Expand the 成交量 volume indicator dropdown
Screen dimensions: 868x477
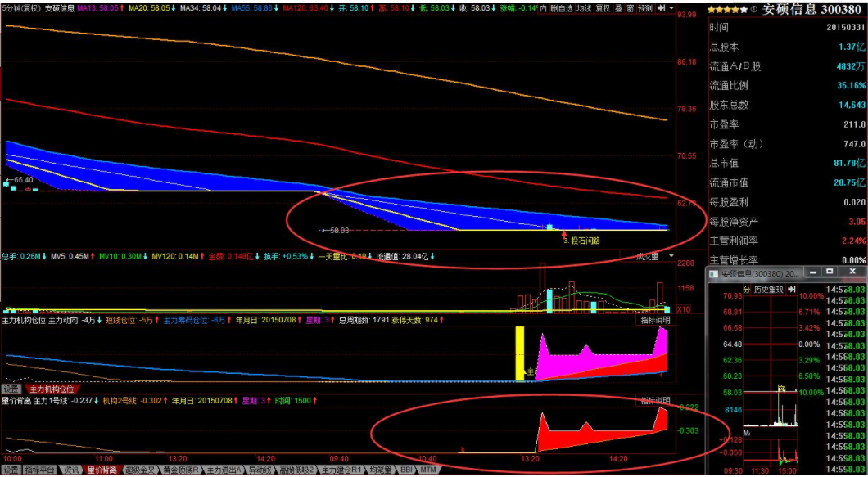point(671,256)
